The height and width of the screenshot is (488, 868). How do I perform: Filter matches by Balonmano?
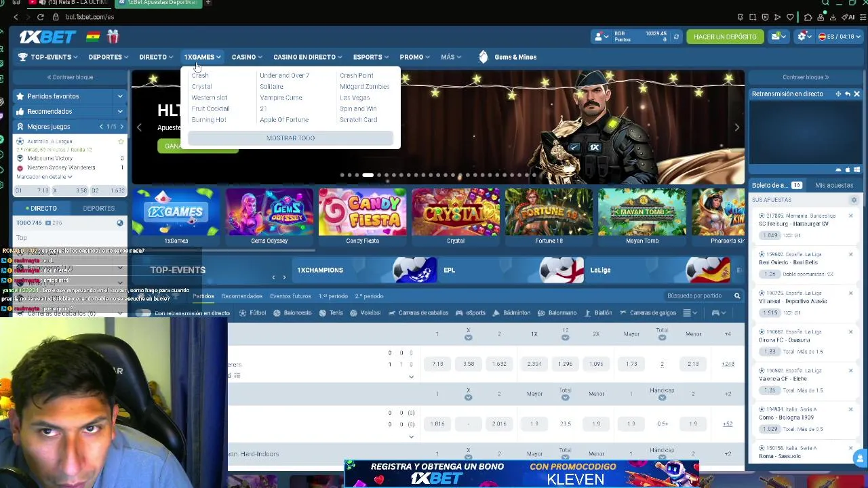coord(557,313)
